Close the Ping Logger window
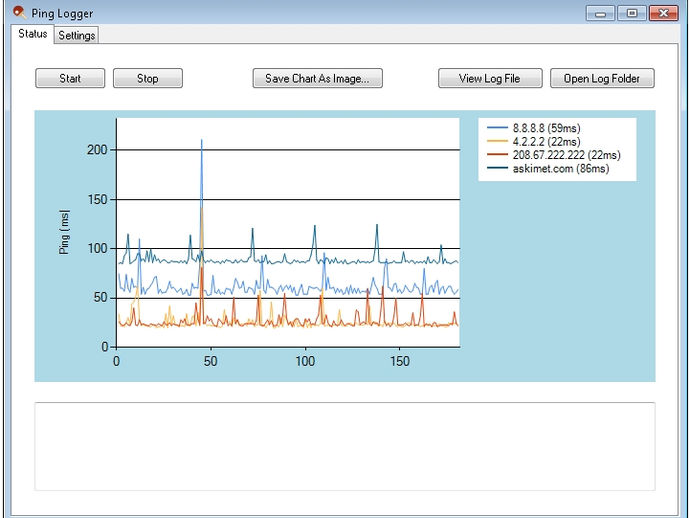The image size is (690, 518). coord(664,14)
